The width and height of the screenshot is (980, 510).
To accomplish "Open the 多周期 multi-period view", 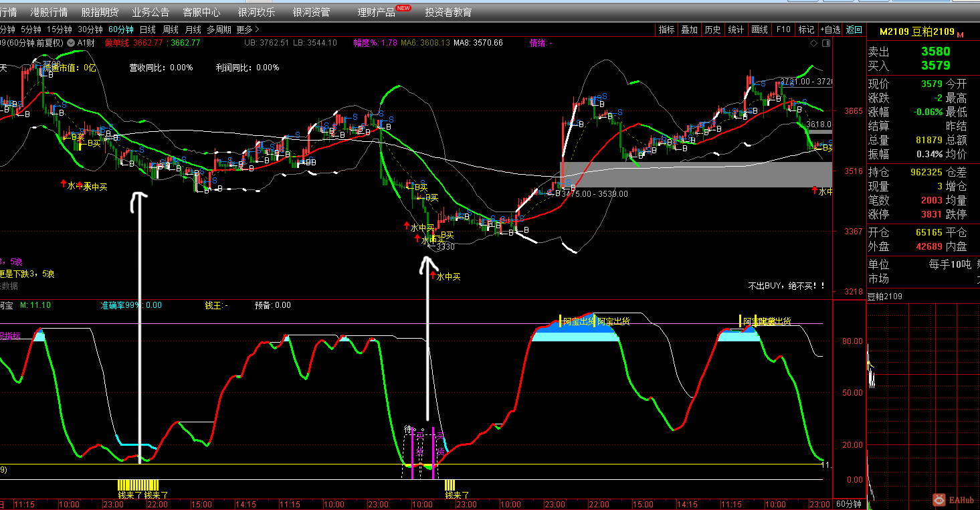I will click(219, 29).
